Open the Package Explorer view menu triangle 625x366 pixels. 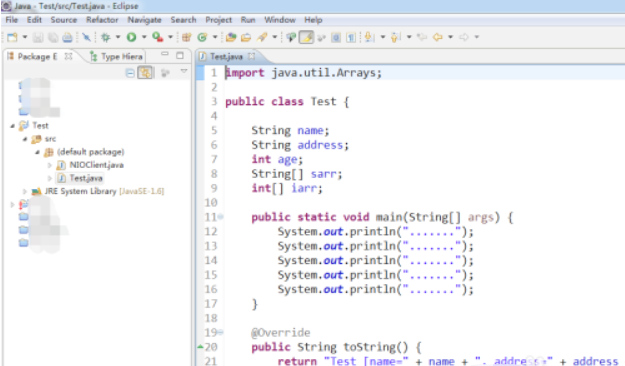tap(184, 72)
